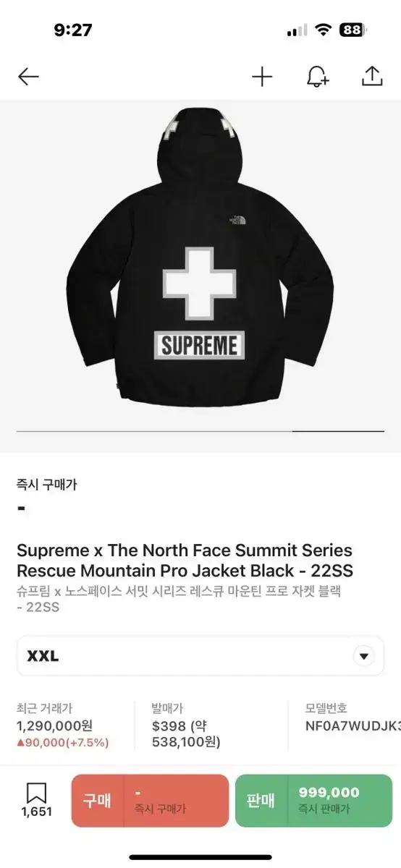This screenshot has height=868, width=401.
Task: Tap the red 구매 buy button
Action: point(150,801)
